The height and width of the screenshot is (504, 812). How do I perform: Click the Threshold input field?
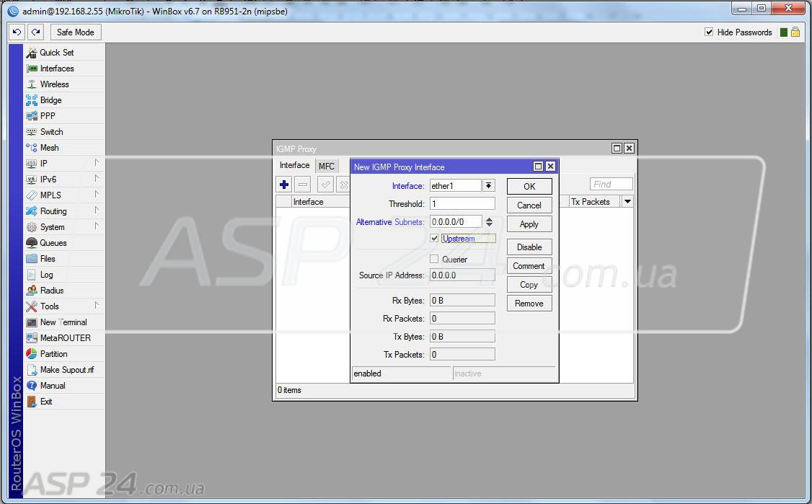462,204
